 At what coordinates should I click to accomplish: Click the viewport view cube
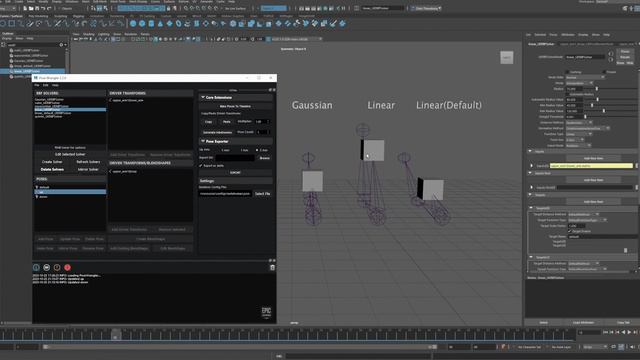tap(507, 58)
